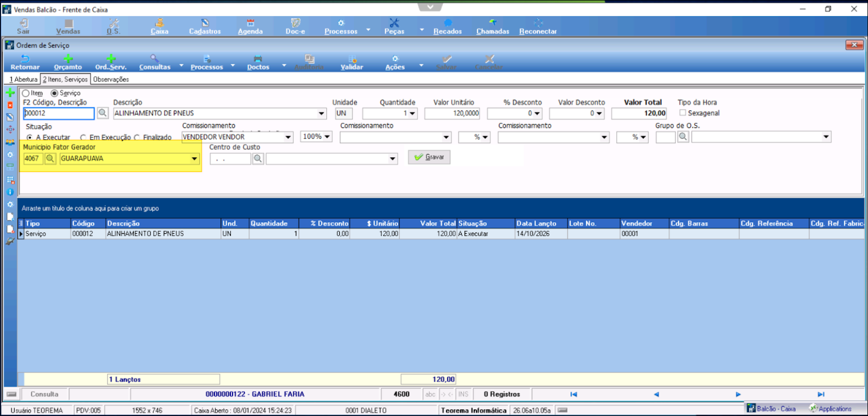Click the Sair toolbar icon
Viewport: 868px width, 416px height.
point(23,26)
